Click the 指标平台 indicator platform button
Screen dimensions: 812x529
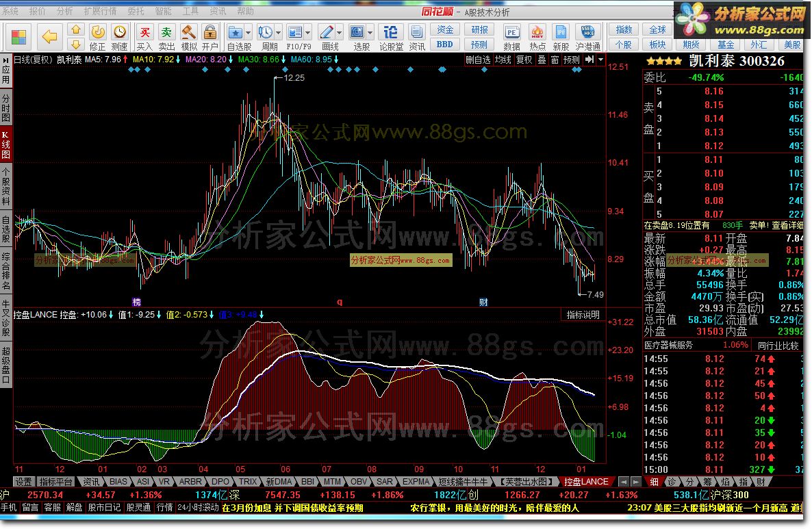point(56,482)
